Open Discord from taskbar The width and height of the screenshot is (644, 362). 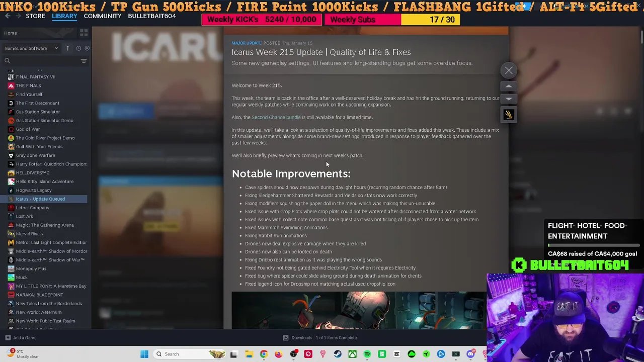pyautogui.click(x=470, y=354)
